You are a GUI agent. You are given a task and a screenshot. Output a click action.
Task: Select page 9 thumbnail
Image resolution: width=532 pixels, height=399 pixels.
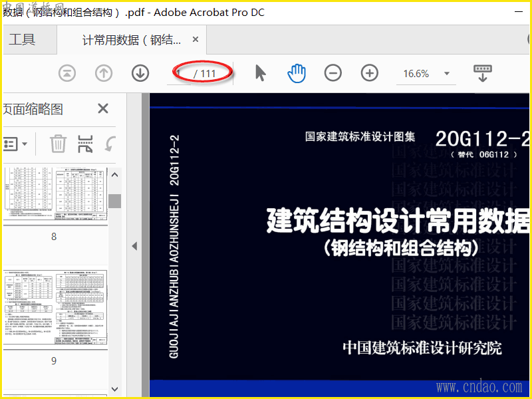tap(56, 308)
